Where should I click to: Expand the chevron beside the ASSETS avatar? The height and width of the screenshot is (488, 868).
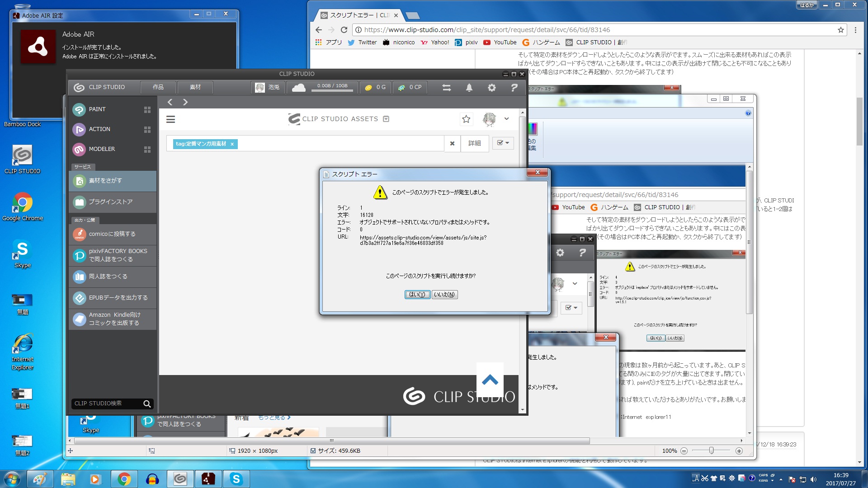pyautogui.click(x=507, y=119)
